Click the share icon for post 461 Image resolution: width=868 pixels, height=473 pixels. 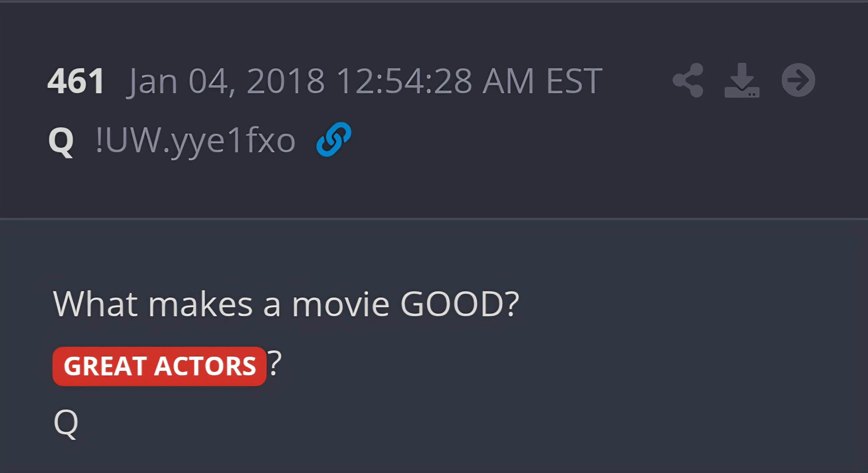pos(688,80)
